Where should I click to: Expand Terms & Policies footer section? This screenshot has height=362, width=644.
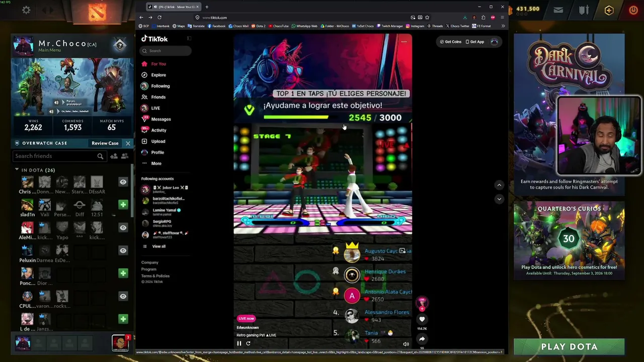(x=155, y=276)
